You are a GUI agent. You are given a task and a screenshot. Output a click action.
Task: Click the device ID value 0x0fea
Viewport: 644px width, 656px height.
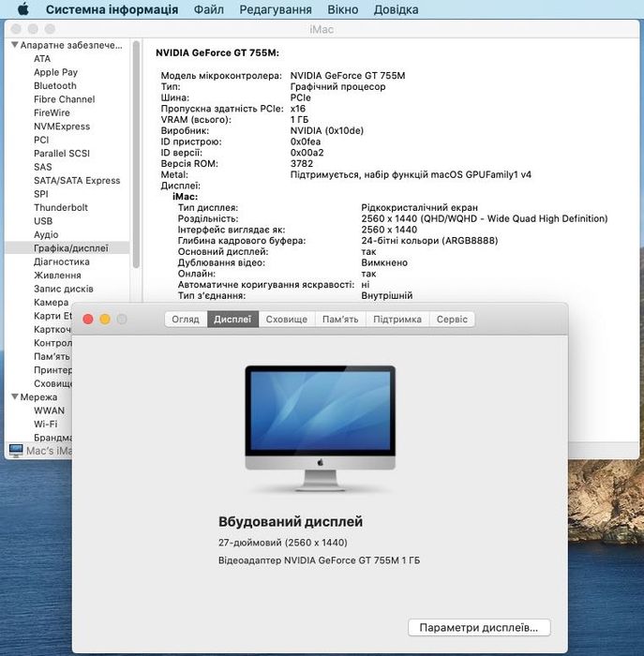[306, 142]
